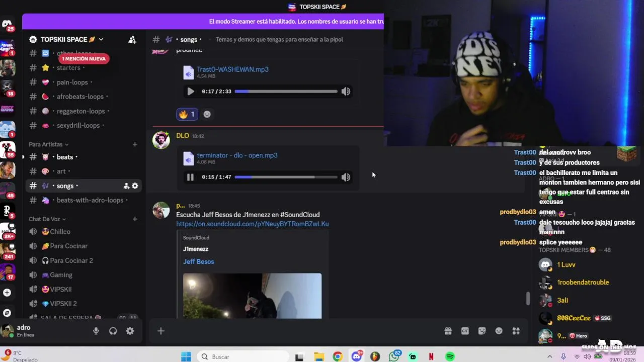Click the message text input field
Image resolution: width=644 pixels, height=362 pixels.
pyautogui.click(x=304, y=331)
